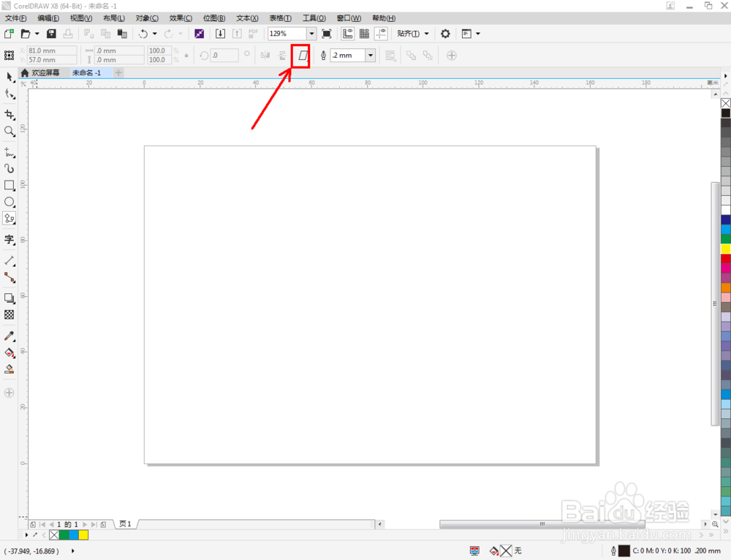Select the Freehand drawing tool
This screenshot has height=560, width=731.
point(10,152)
